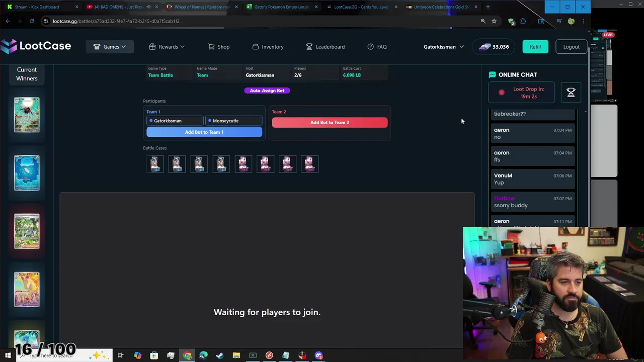Select the Mooseycutie participant in Team 1

pyautogui.click(x=233, y=121)
